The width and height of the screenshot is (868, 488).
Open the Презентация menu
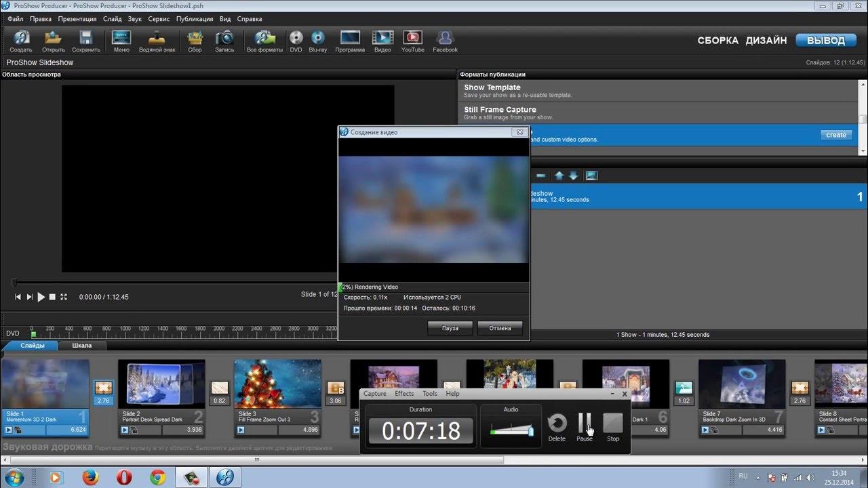pyautogui.click(x=77, y=19)
